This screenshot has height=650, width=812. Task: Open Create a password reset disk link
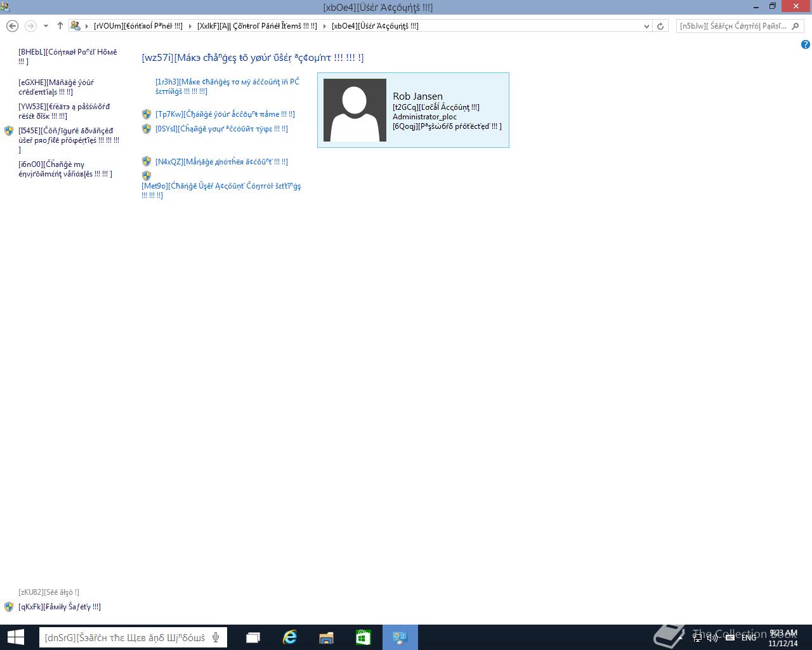[64, 111]
